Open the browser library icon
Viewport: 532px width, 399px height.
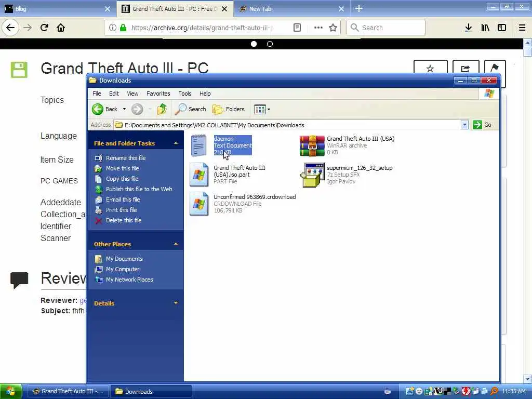485,28
